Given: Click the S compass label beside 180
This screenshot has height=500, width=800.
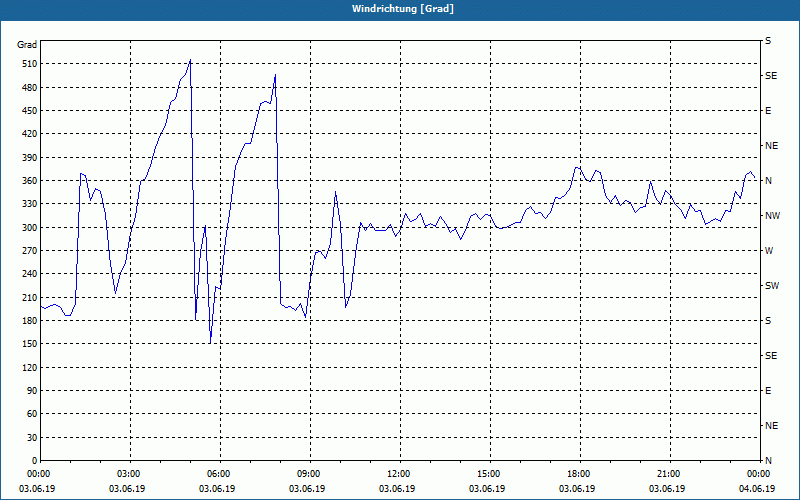Looking at the screenshot, I should [x=768, y=321].
